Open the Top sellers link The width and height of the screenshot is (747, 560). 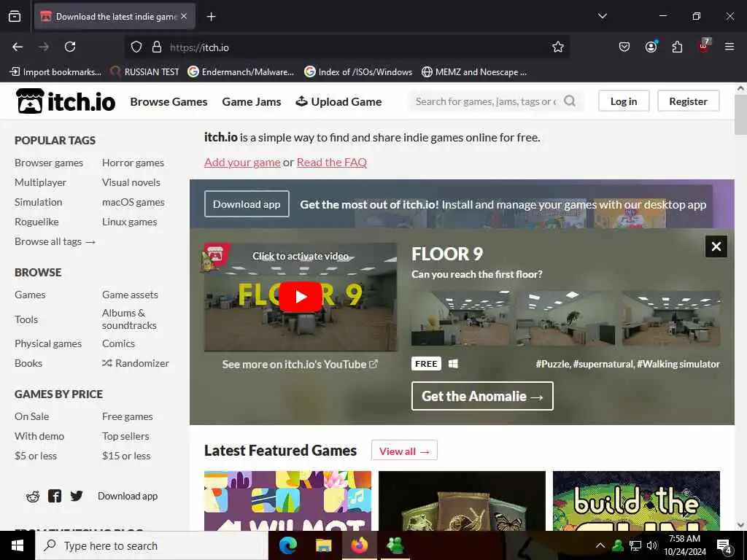[x=125, y=436]
